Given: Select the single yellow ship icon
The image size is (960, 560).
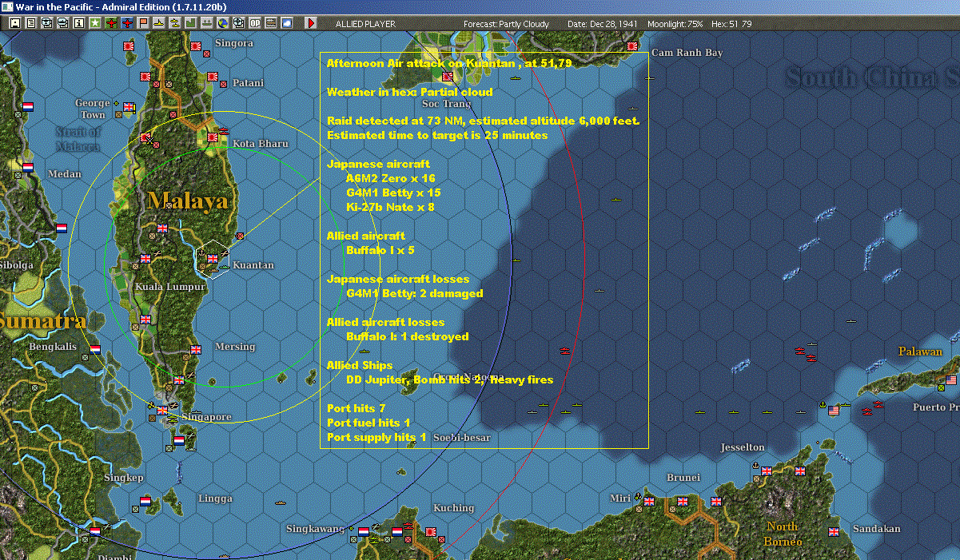Looking at the screenshot, I should tap(159, 23).
